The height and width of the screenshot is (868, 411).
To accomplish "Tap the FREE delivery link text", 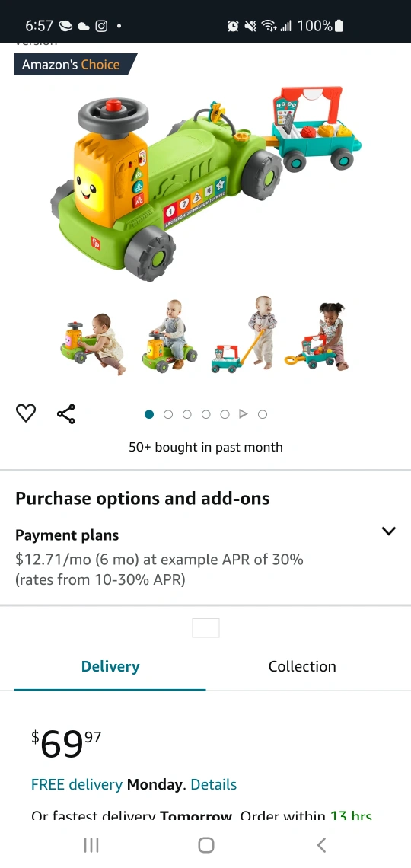I will (77, 784).
